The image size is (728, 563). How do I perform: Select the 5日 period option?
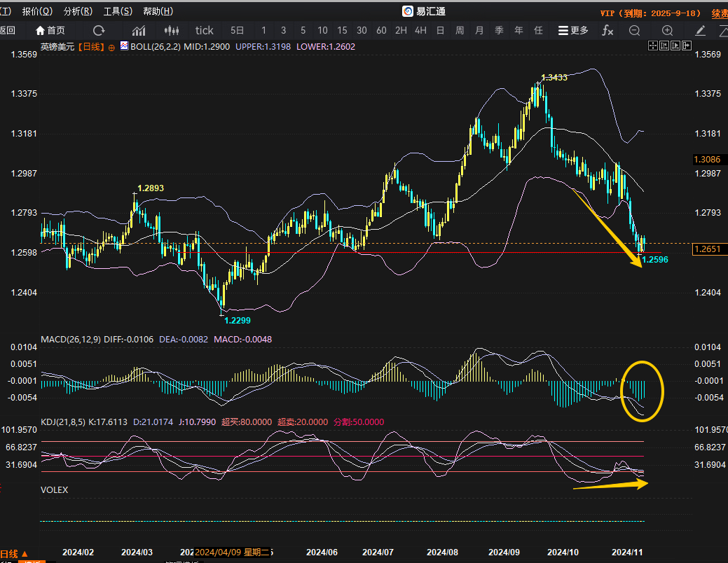(x=238, y=30)
